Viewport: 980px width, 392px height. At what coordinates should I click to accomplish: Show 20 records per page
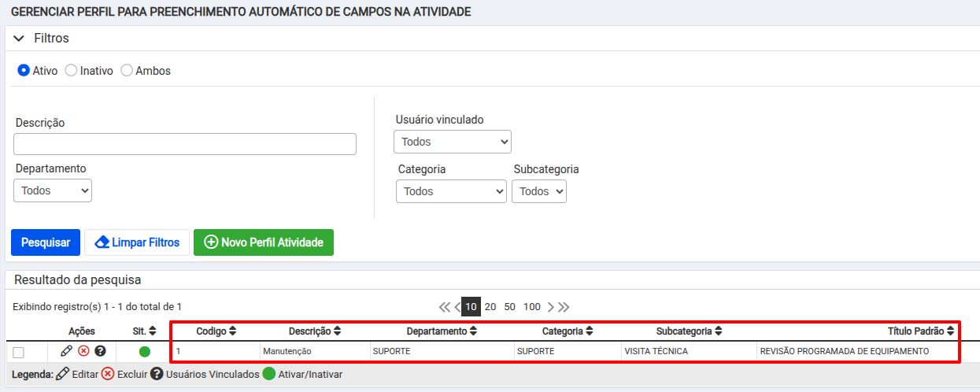click(490, 307)
